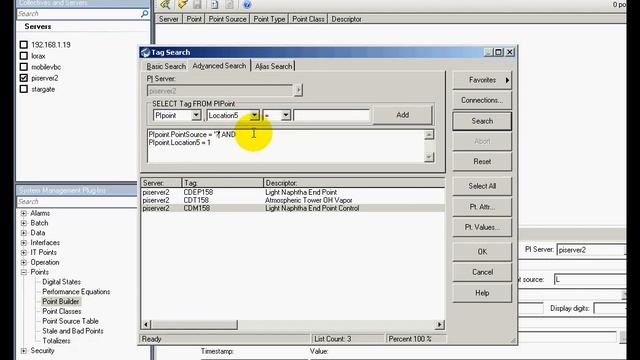
Task: Click the Add button
Action: coord(402,115)
